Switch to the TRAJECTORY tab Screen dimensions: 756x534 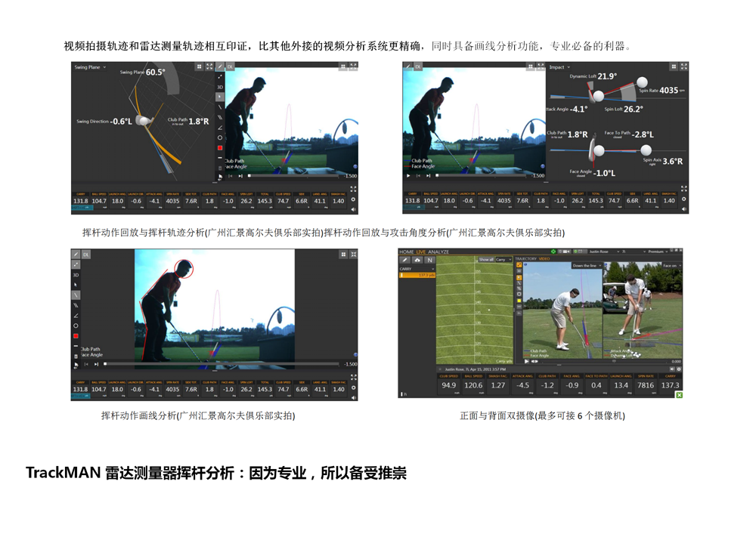(526, 259)
